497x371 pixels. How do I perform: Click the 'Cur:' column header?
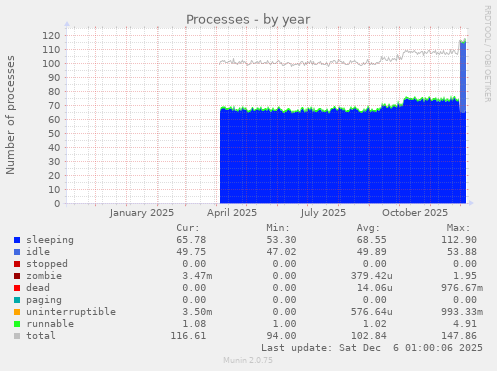[188, 228]
